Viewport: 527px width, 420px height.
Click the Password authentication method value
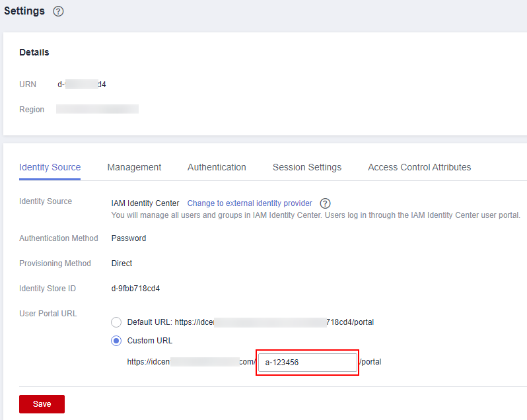pos(129,238)
